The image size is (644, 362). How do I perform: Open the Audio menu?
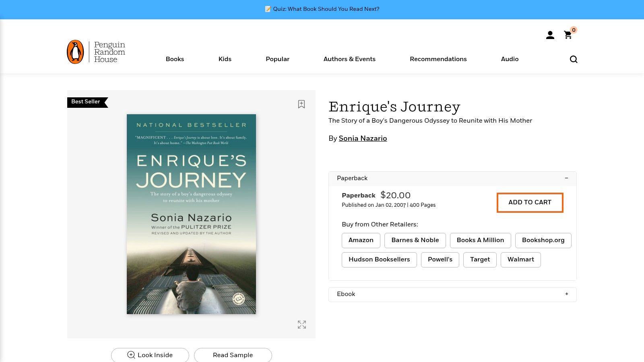pos(510,59)
